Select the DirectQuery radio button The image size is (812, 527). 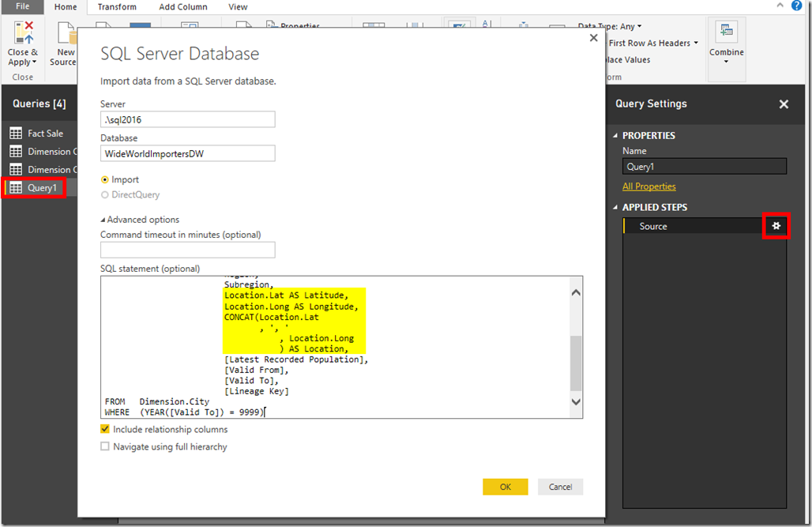(x=104, y=195)
